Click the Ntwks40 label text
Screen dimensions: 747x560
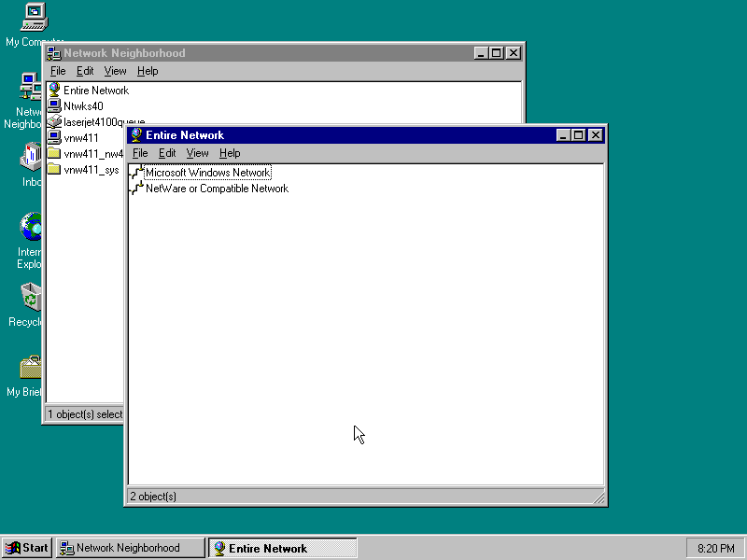tap(83, 106)
